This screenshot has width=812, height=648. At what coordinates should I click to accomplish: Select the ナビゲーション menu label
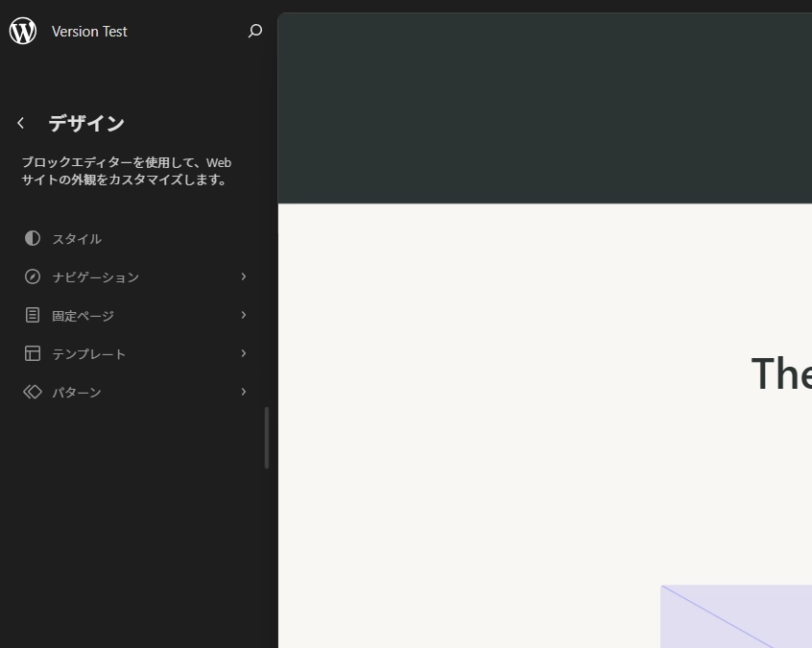point(95,277)
